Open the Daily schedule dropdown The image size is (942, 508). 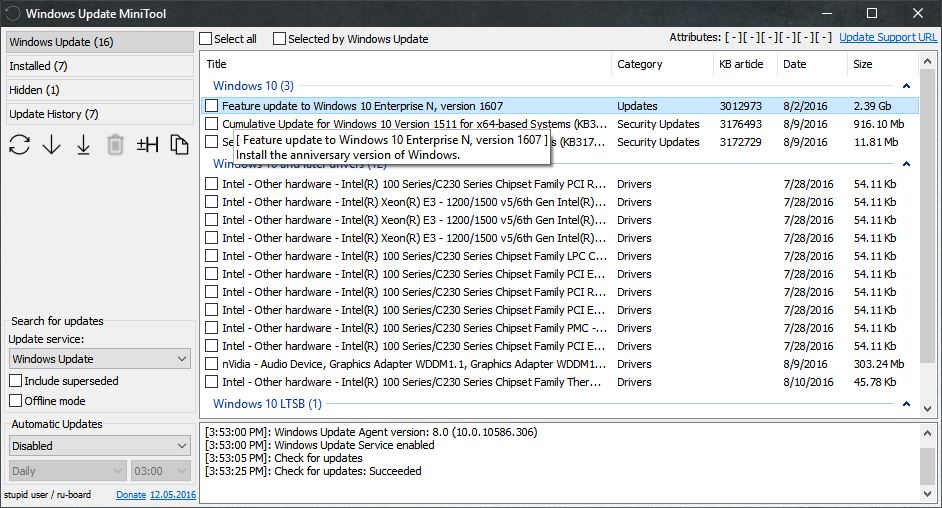(x=67, y=471)
